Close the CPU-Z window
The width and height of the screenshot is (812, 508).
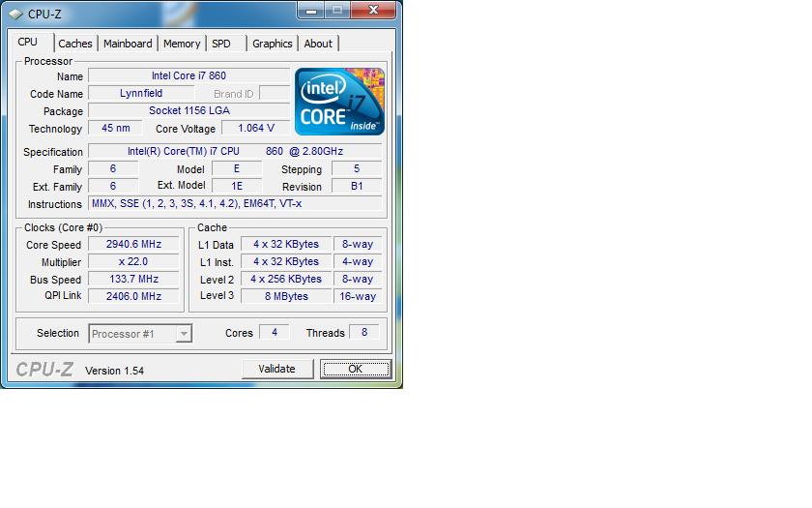point(373,10)
